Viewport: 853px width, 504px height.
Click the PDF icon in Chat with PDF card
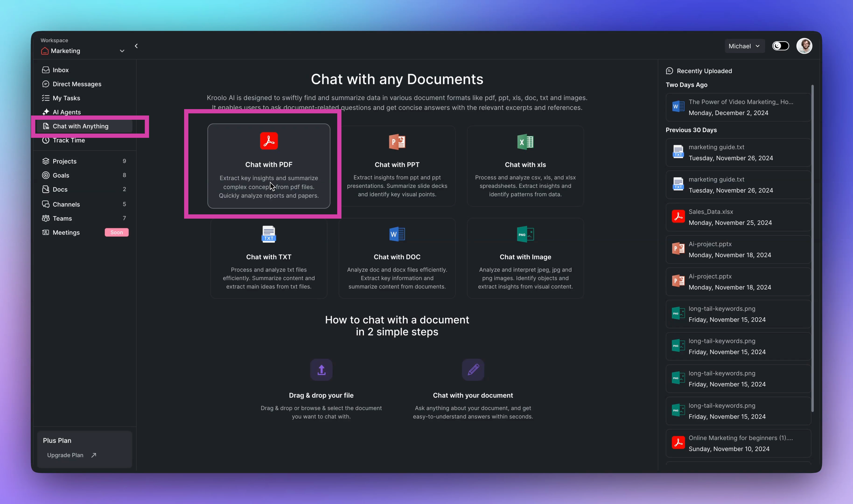click(x=269, y=141)
